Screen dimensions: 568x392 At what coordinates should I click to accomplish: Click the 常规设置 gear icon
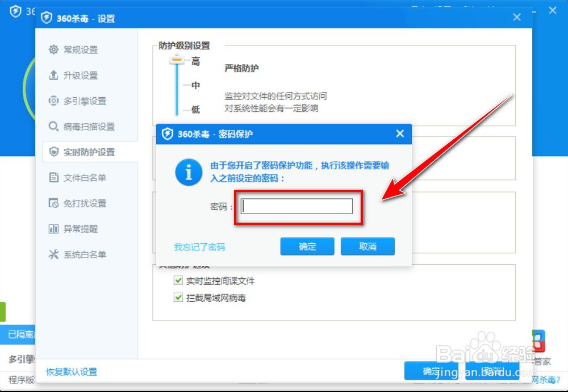click(x=53, y=49)
